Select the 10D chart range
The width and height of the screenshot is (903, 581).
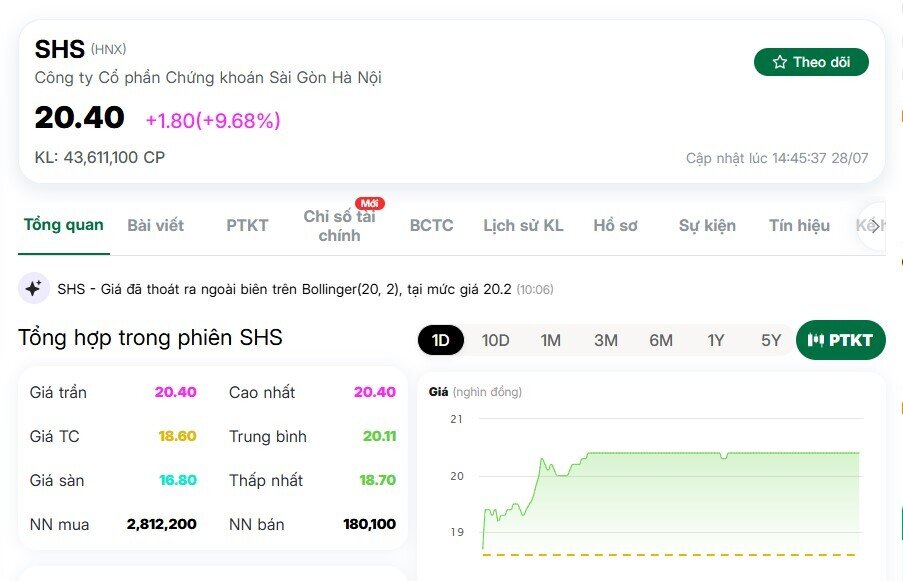pyautogui.click(x=495, y=340)
